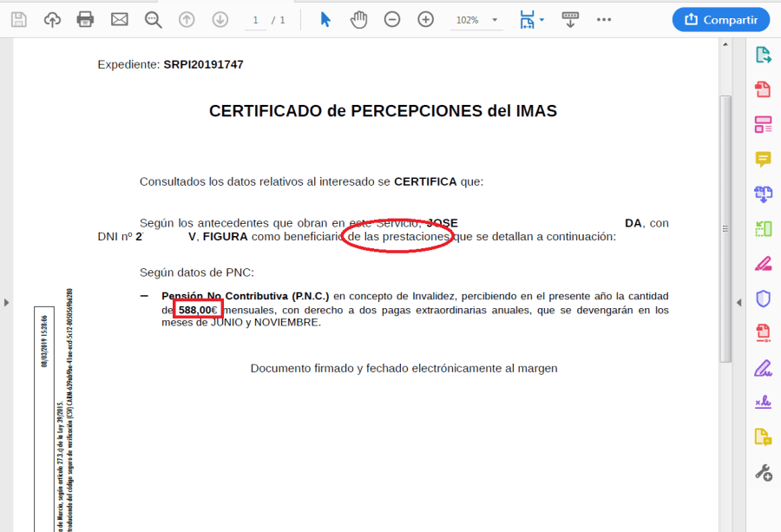781x532 pixels.
Task: Expand the left navigation pane
Action: [6, 302]
